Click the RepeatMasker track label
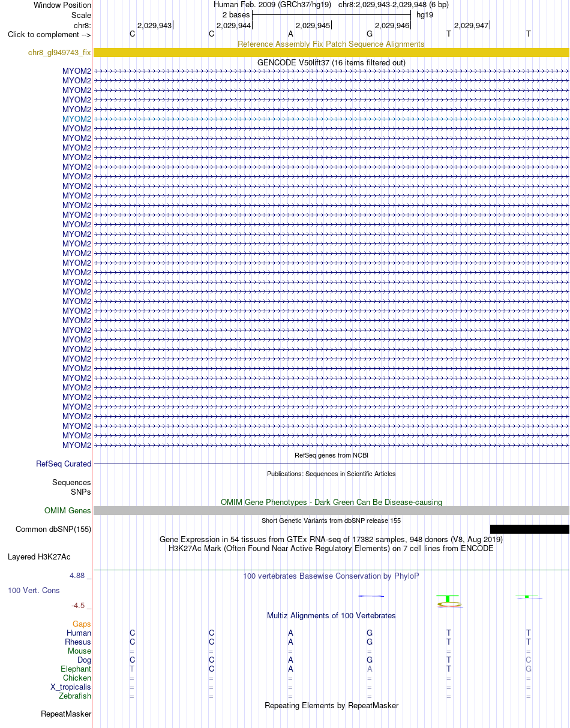 (66, 714)
